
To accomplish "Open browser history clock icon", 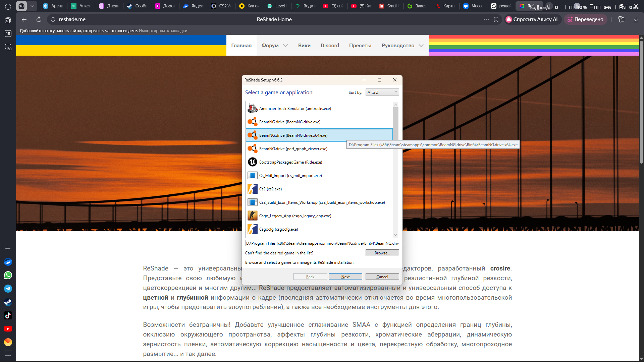I will click(8, 6).
